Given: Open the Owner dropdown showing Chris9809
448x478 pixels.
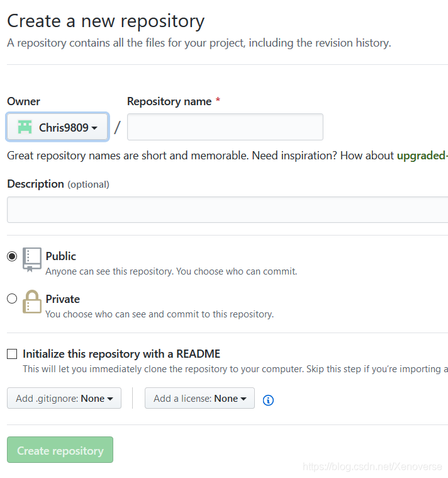Looking at the screenshot, I should (58, 127).
